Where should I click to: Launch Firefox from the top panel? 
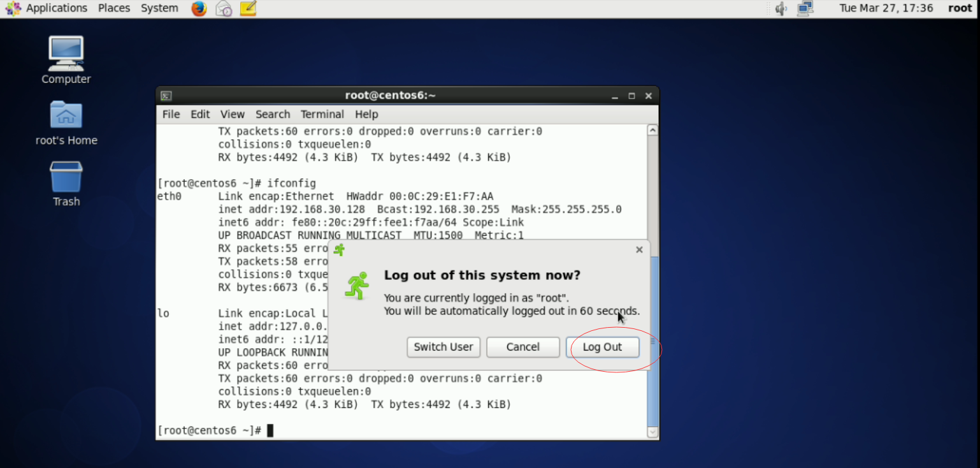198,9
